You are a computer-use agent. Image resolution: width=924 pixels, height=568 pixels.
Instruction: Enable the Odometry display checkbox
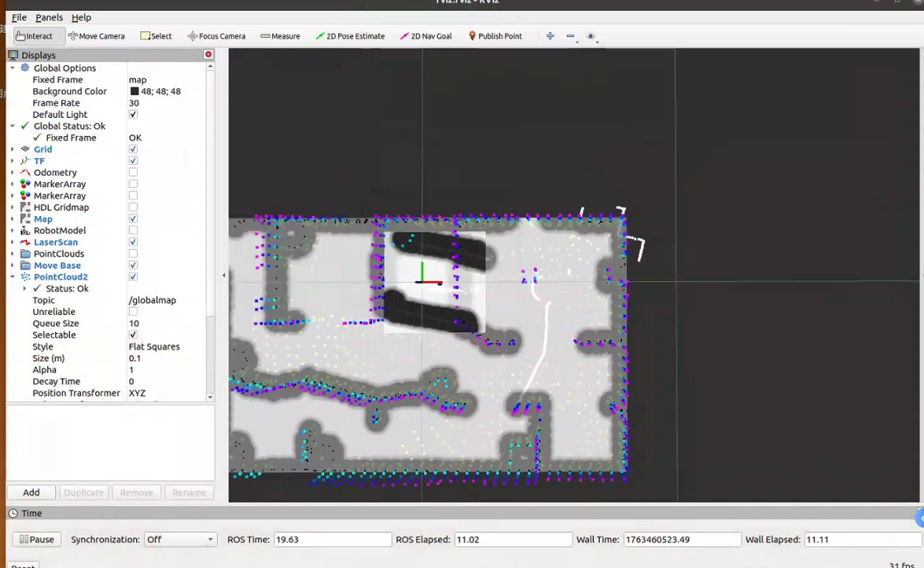(x=133, y=172)
